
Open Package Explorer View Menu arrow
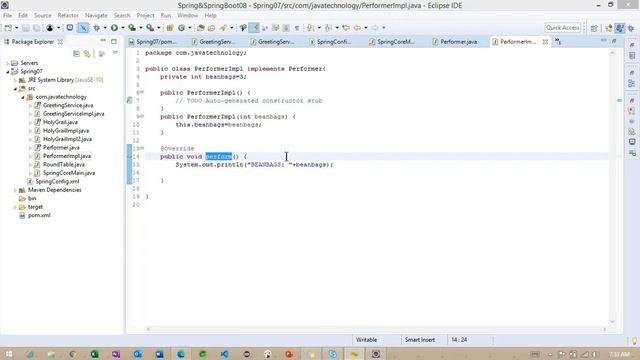116,53
